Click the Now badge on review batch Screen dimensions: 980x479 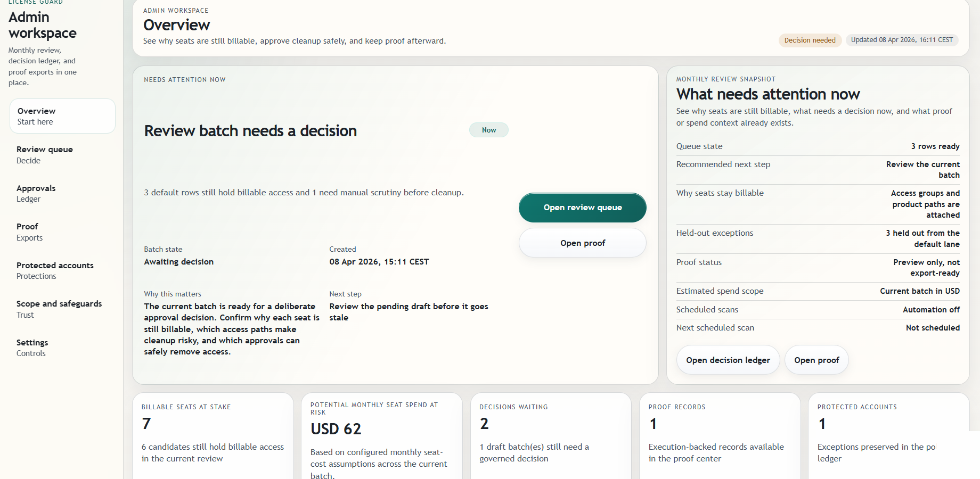[488, 130]
